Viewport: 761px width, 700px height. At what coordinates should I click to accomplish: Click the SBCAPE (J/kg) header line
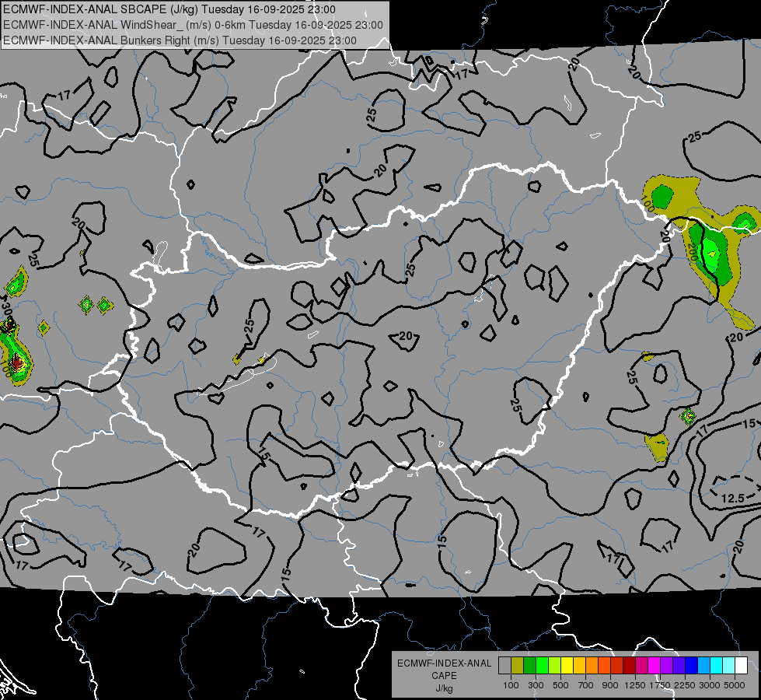pos(169,9)
